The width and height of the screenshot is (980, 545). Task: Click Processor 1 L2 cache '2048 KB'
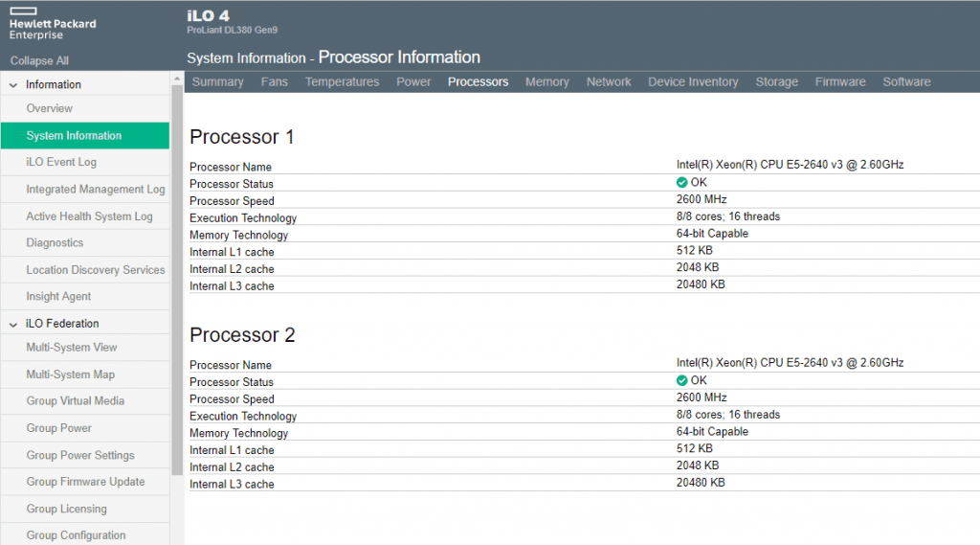coord(698,267)
